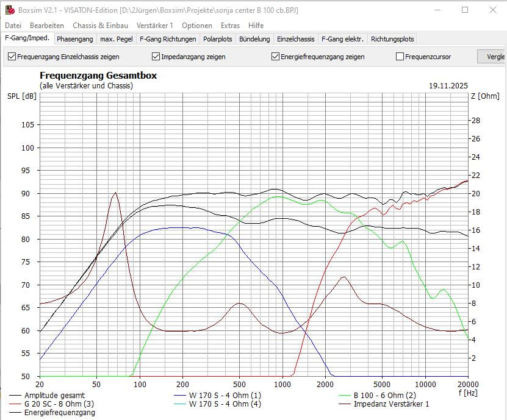Disable the Impedanzgang zeigen checkbox

pos(156,57)
